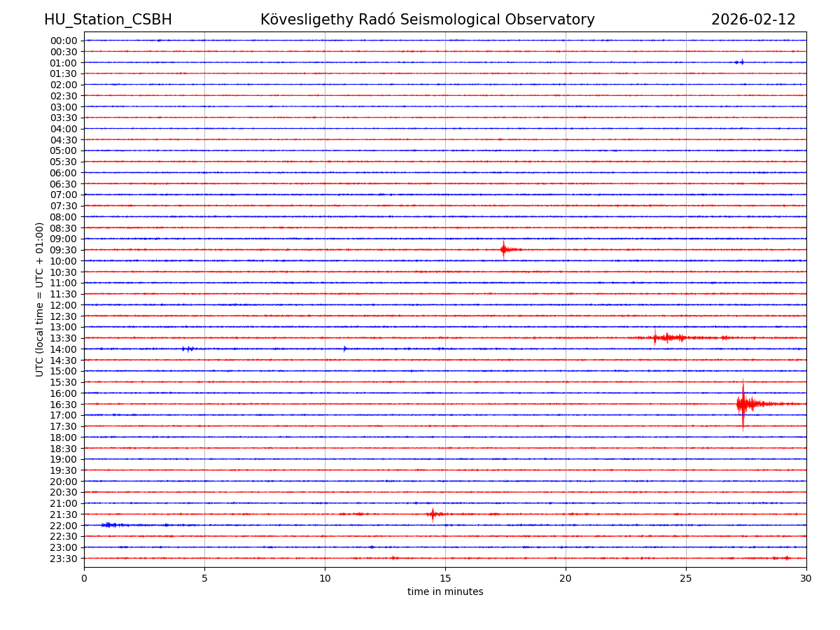Select the small blue blip on 01:00 trace
This screenshot has height=630, width=840.
click(x=740, y=62)
